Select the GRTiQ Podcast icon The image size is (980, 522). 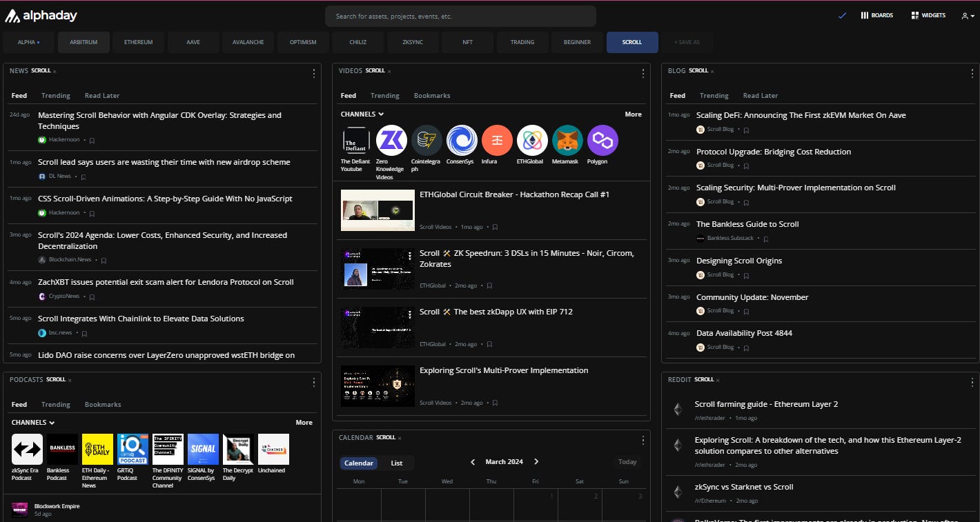pos(133,449)
